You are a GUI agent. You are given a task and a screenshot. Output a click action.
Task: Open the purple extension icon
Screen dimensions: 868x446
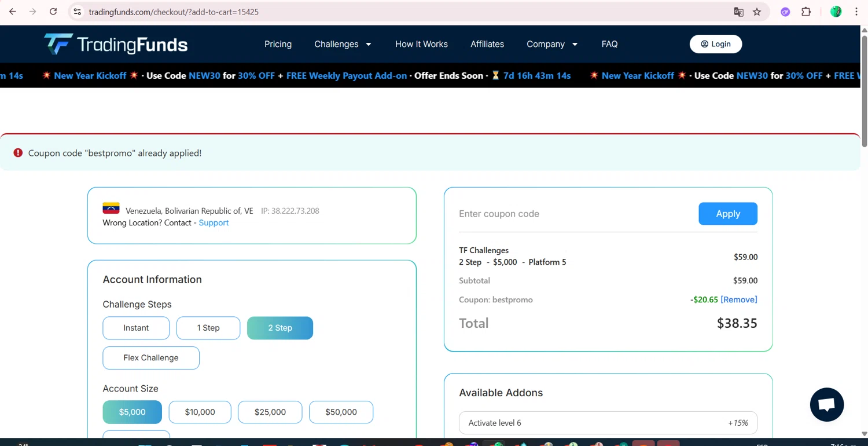[x=785, y=12]
